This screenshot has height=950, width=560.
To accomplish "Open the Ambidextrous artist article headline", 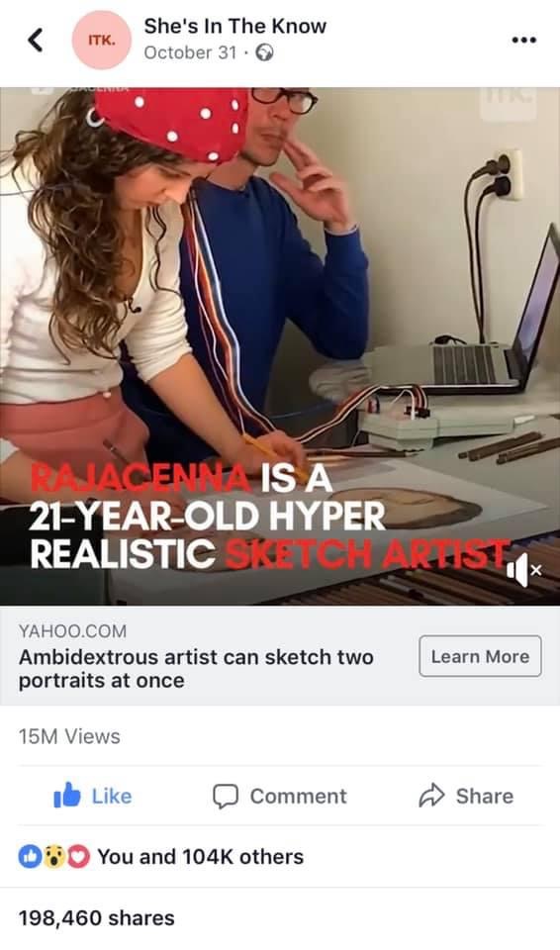I will (196, 668).
